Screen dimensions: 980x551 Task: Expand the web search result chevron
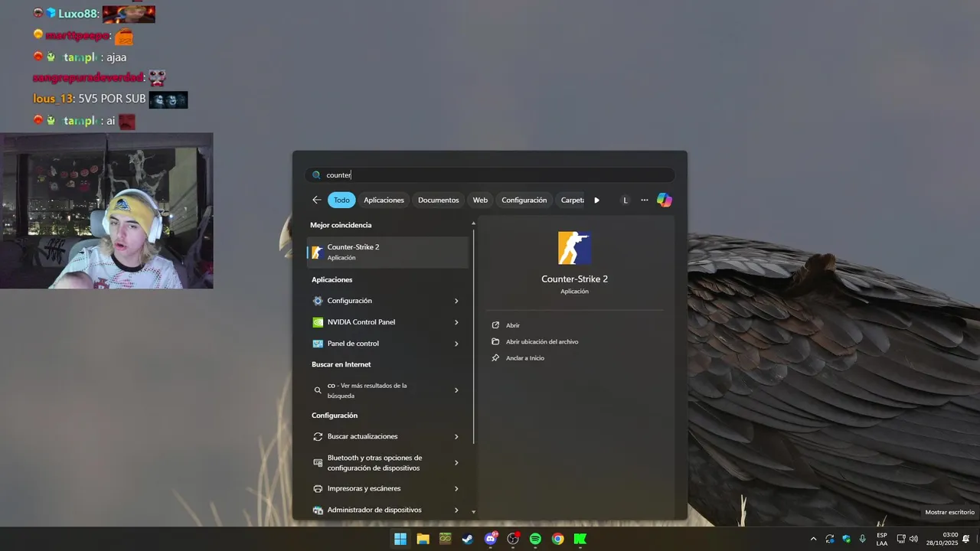456,390
